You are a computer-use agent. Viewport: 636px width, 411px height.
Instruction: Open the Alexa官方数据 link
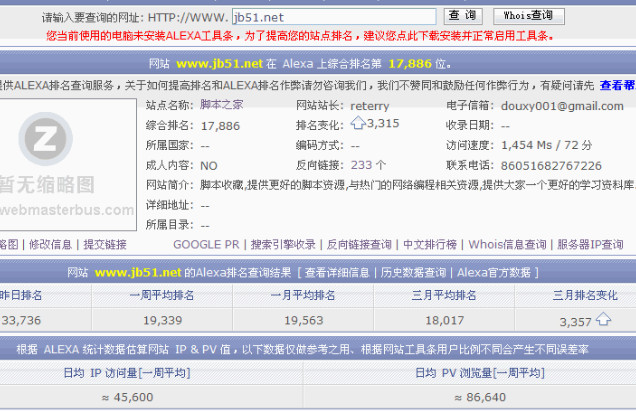(x=494, y=272)
